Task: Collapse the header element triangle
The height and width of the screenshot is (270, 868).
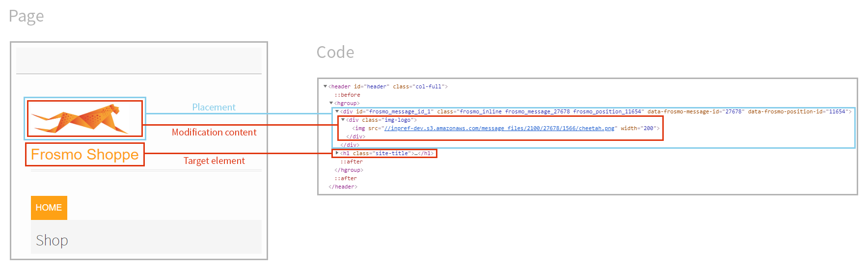Action: click(x=325, y=86)
